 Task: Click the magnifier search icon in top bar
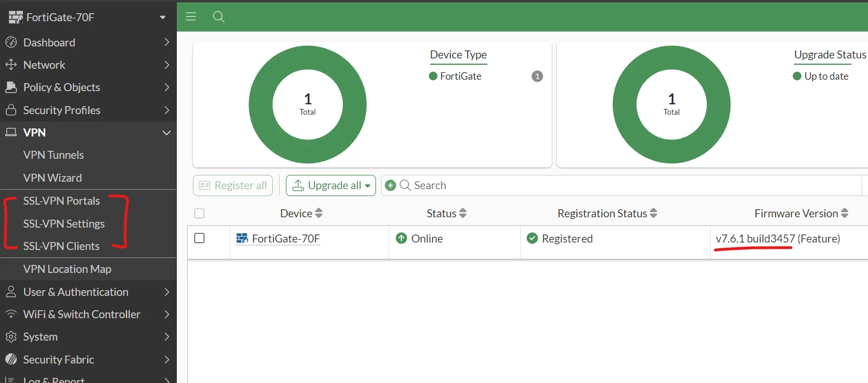click(218, 17)
